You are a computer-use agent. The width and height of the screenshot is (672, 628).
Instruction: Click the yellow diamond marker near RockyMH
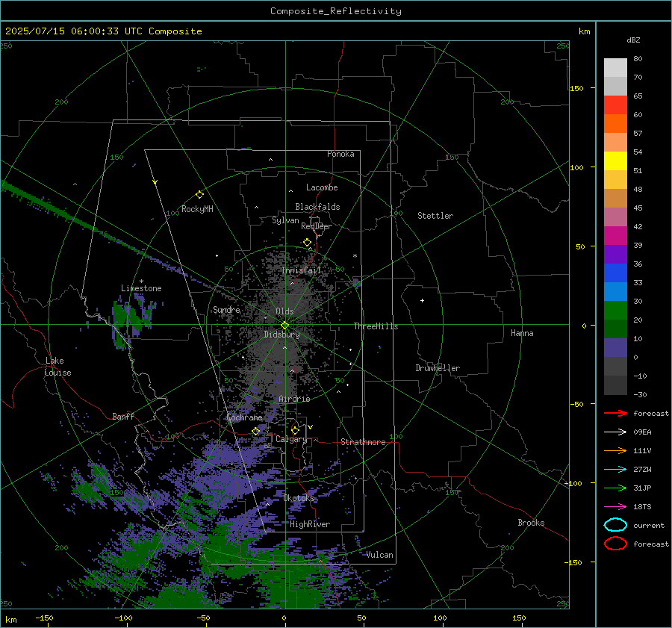pyautogui.click(x=199, y=195)
